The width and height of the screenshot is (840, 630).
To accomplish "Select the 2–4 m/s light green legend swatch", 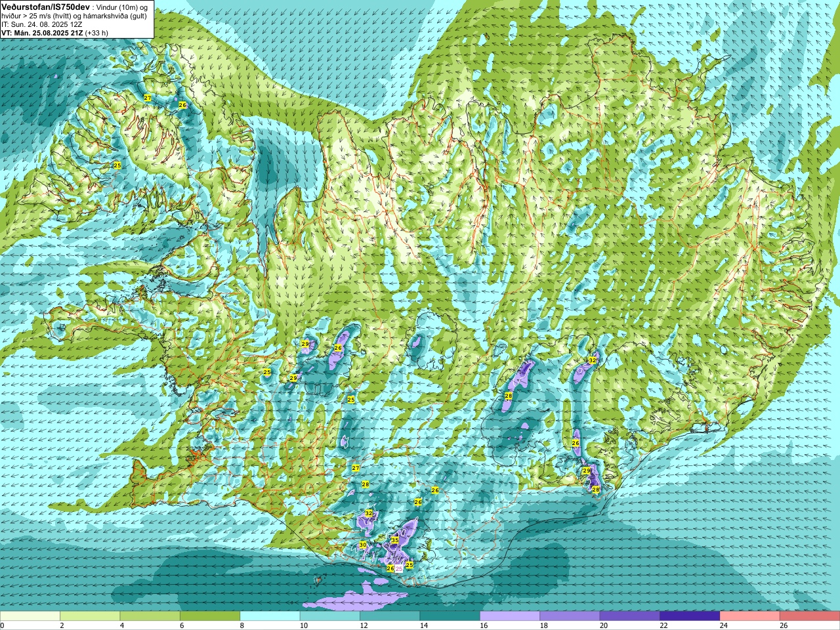I will click(90, 616).
